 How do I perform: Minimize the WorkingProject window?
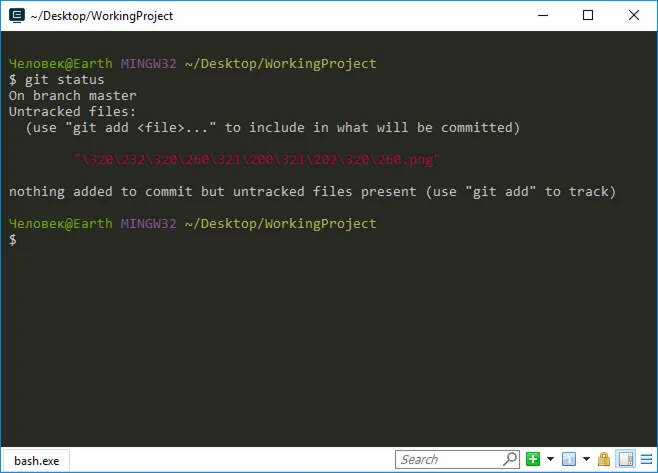coord(544,15)
